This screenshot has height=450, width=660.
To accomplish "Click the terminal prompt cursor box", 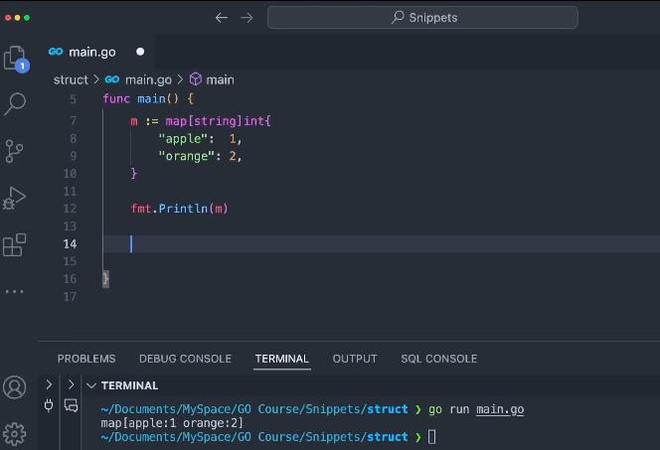I will (x=432, y=437).
